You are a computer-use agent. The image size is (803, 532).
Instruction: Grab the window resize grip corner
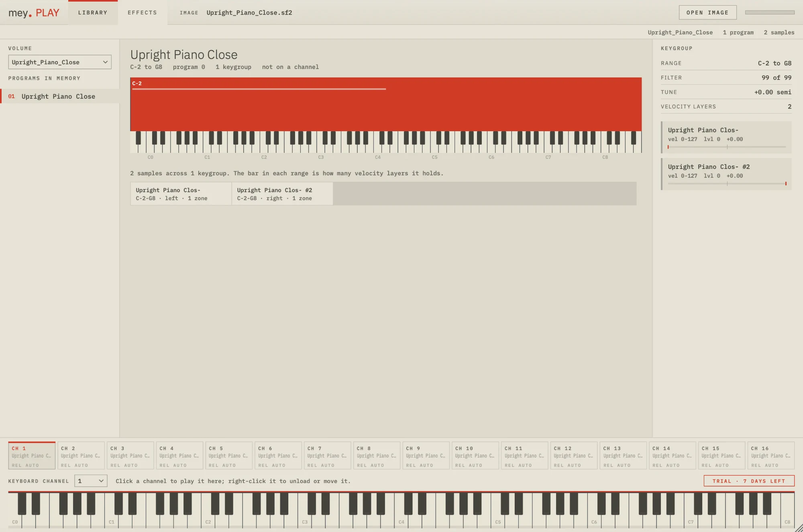pyautogui.click(x=799, y=528)
